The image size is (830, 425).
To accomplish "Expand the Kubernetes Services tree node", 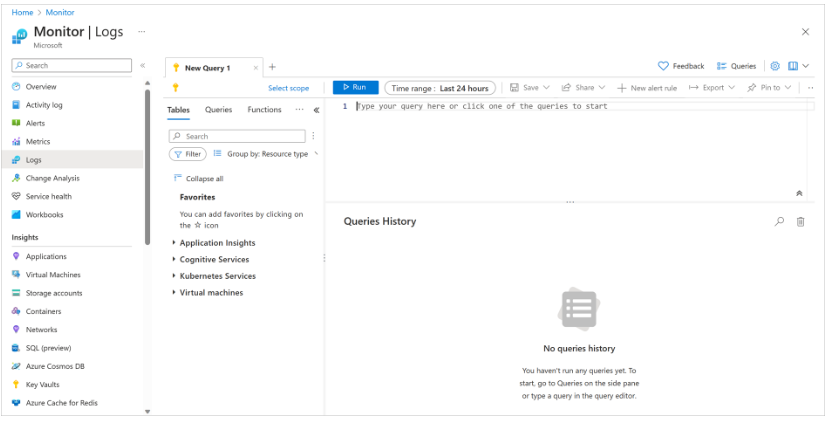I will click(217, 276).
